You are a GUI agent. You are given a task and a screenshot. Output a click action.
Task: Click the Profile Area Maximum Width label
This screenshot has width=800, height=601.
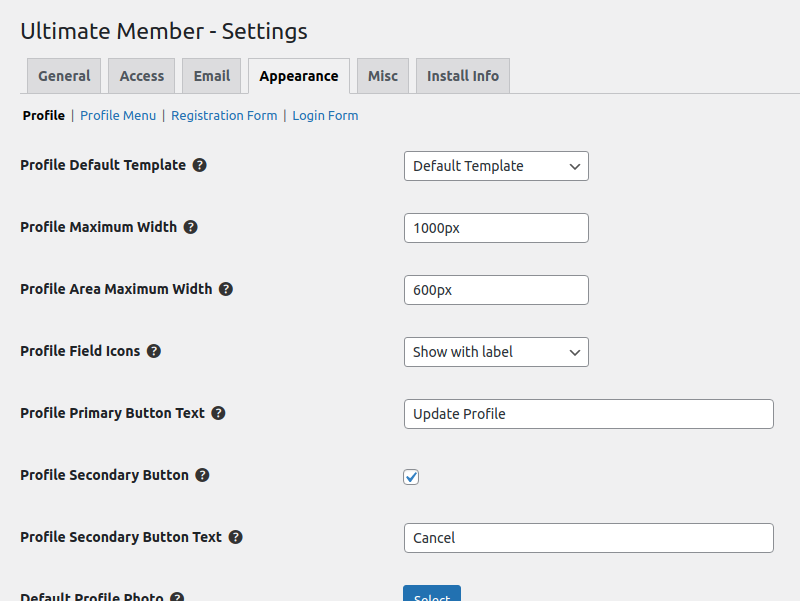(116, 289)
